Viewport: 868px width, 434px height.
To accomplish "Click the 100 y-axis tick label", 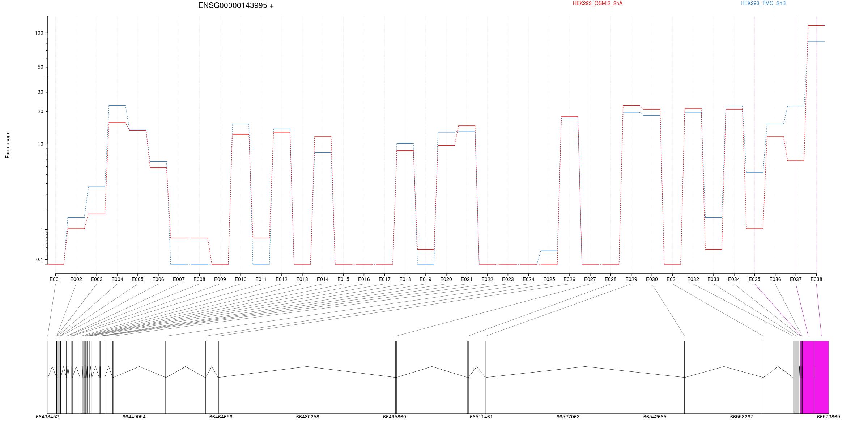I will click(39, 33).
